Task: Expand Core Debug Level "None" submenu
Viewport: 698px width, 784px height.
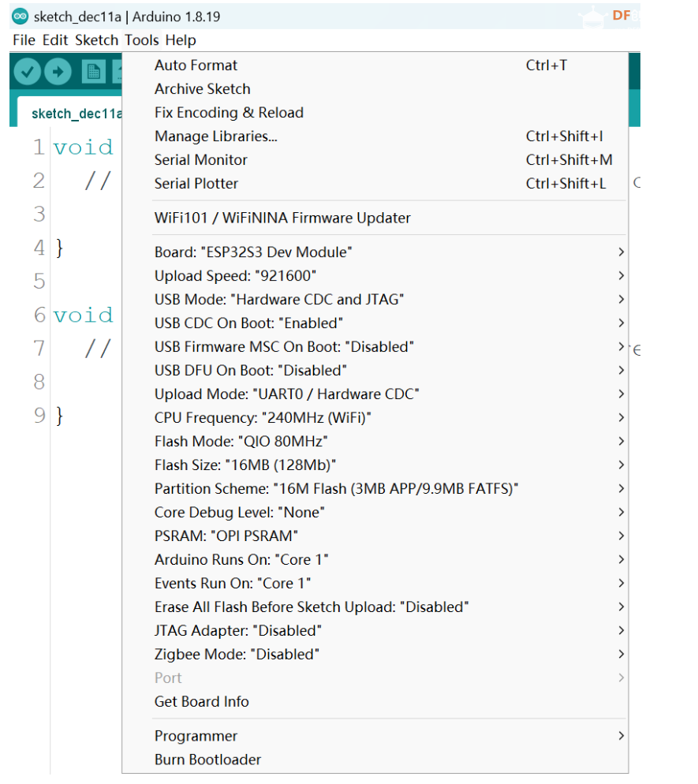Action: pos(375,513)
